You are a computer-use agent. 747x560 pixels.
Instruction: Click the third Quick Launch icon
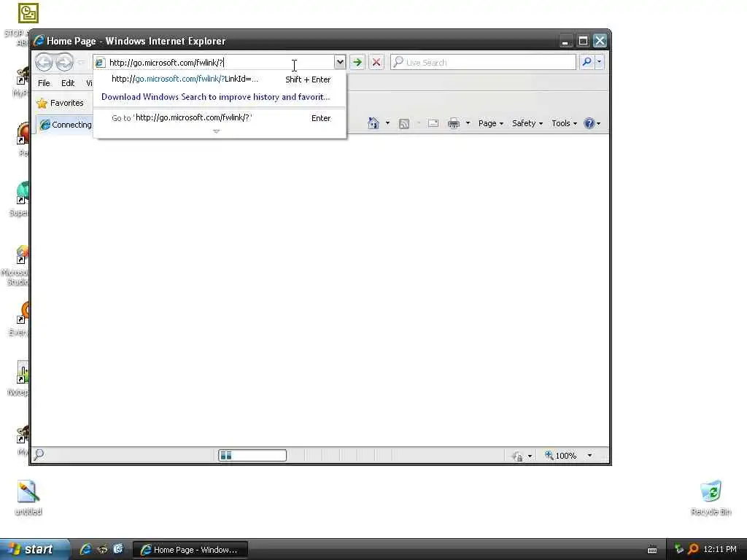tap(118, 550)
